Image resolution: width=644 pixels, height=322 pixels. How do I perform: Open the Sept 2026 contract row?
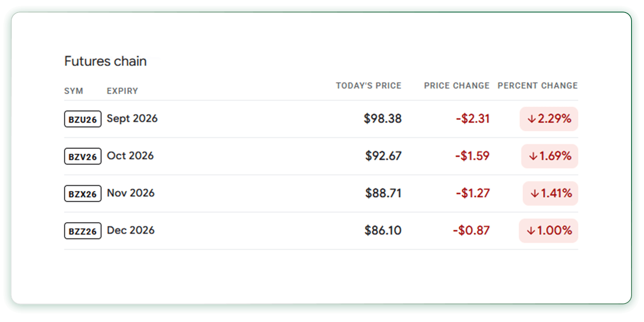(x=321, y=119)
